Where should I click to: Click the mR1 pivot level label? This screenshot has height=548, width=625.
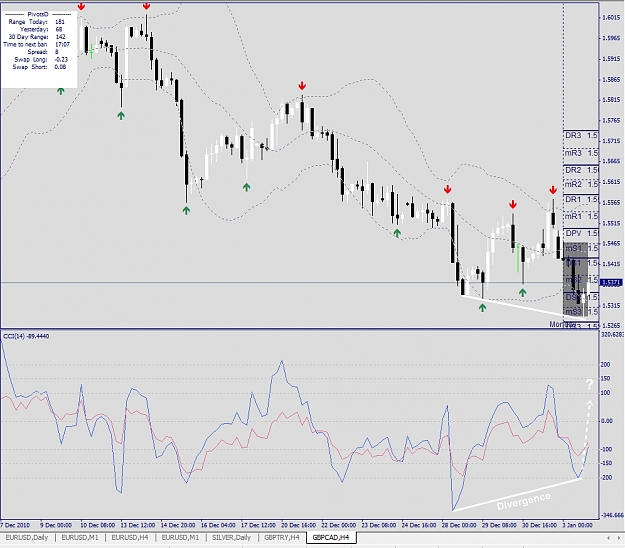pyautogui.click(x=573, y=216)
